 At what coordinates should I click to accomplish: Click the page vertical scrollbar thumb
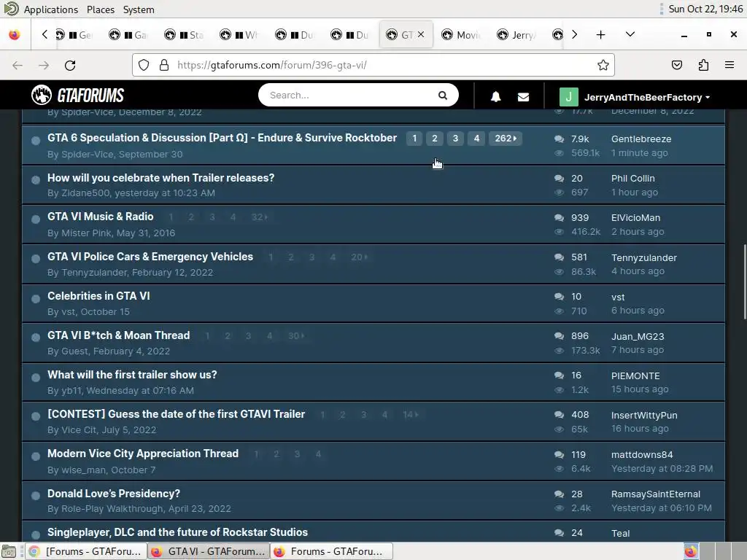coord(744,282)
